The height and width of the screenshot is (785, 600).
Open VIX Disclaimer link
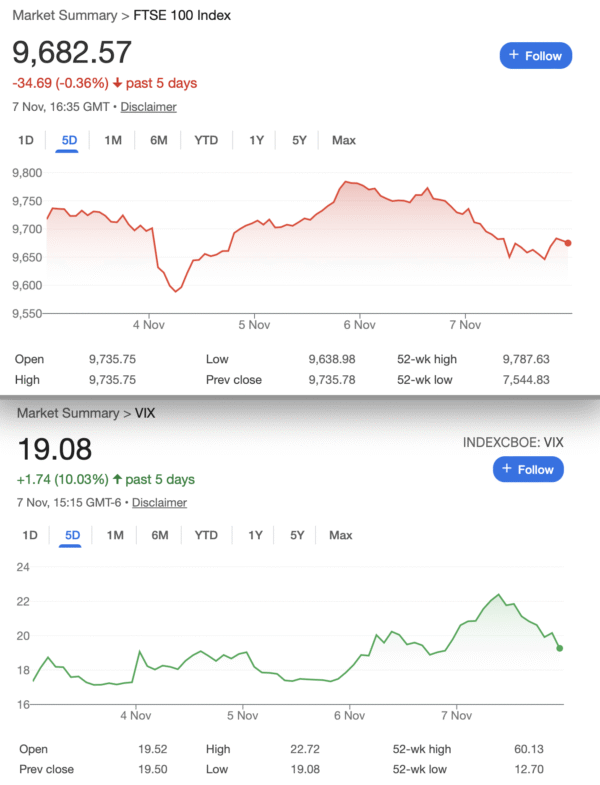[x=159, y=503]
